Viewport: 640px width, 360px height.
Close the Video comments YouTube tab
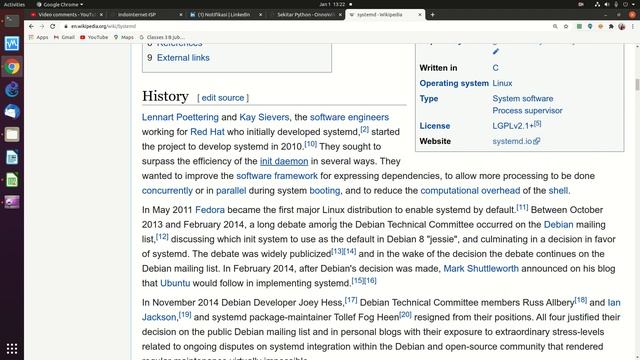[x=102, y=15]
